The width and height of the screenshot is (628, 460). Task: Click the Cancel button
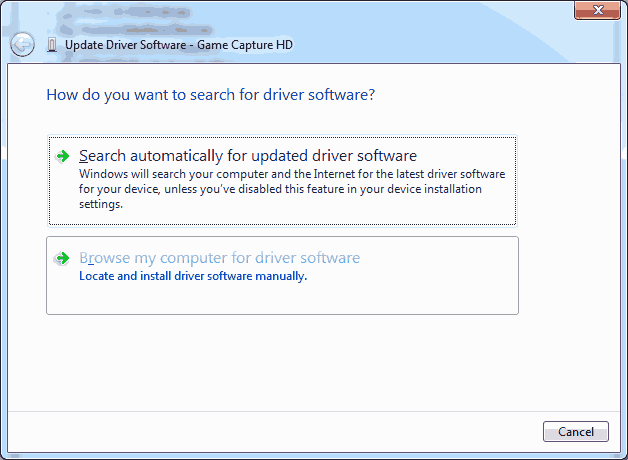click(576, 432)
